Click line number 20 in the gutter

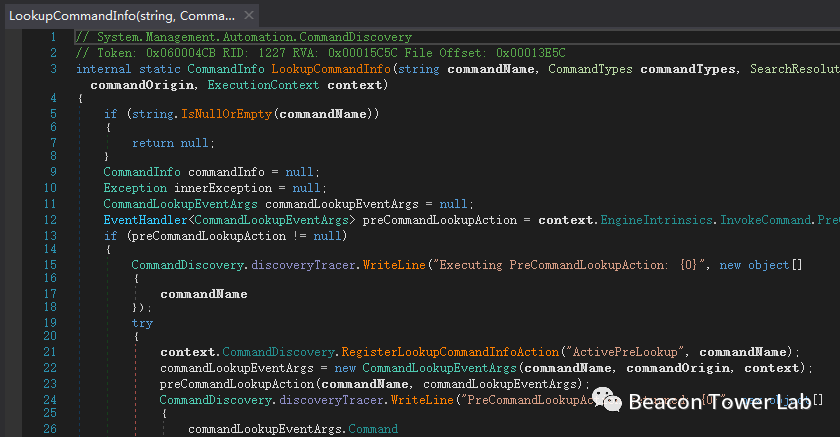(x=50, y=338)
